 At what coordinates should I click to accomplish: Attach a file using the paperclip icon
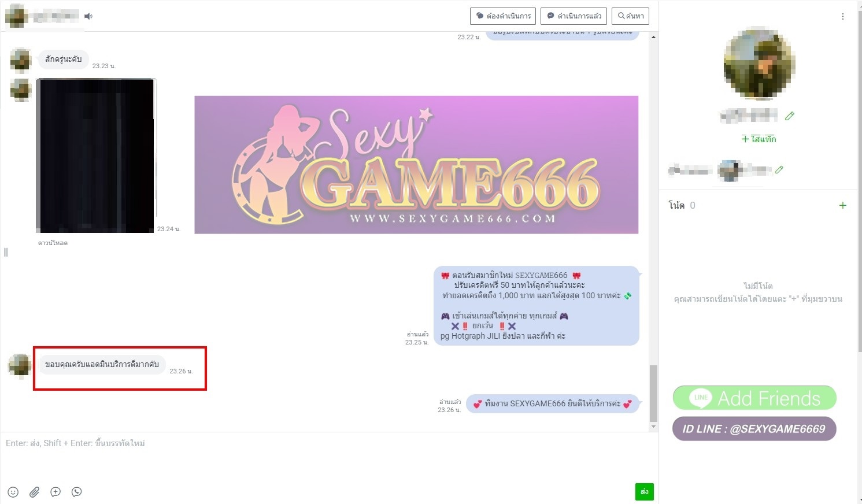point(35,492)
